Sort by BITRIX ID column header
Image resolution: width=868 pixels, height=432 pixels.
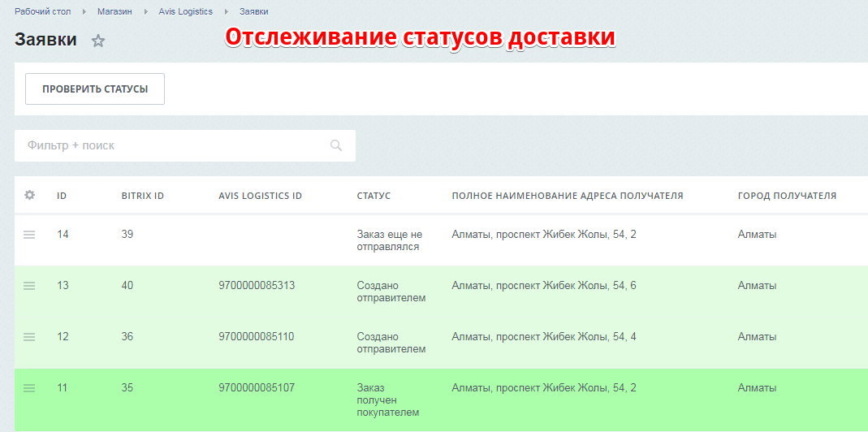(x=143, y=196)
